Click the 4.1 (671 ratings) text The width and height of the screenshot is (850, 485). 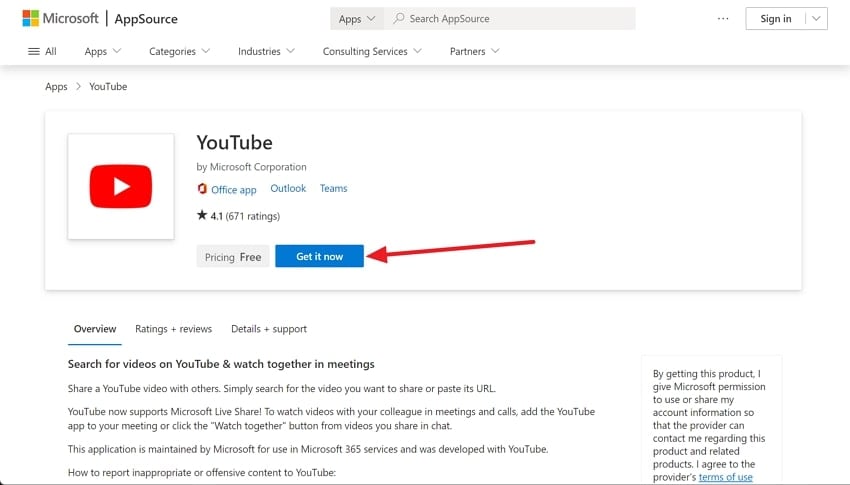pyautogui.click(x=245, y=216)
